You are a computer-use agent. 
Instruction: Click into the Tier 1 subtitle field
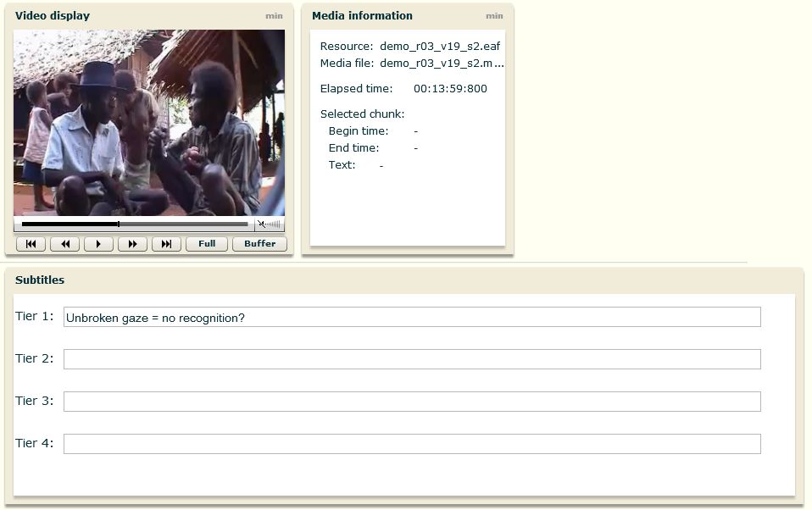pos(412,317)
